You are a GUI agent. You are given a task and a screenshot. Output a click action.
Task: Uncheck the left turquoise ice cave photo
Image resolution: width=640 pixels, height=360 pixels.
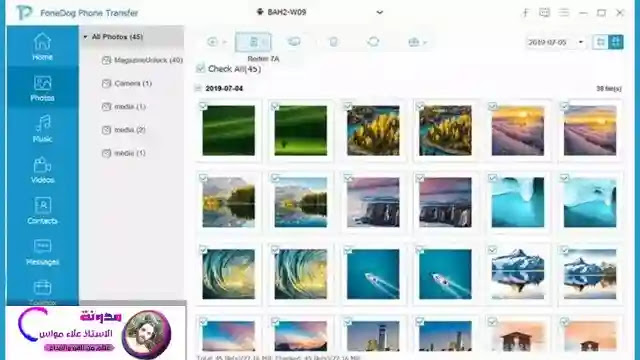(493, 178)
